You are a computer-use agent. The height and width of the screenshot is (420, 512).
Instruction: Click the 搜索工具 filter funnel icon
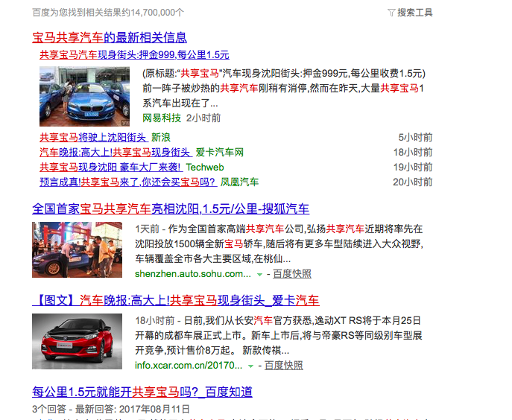391,13
